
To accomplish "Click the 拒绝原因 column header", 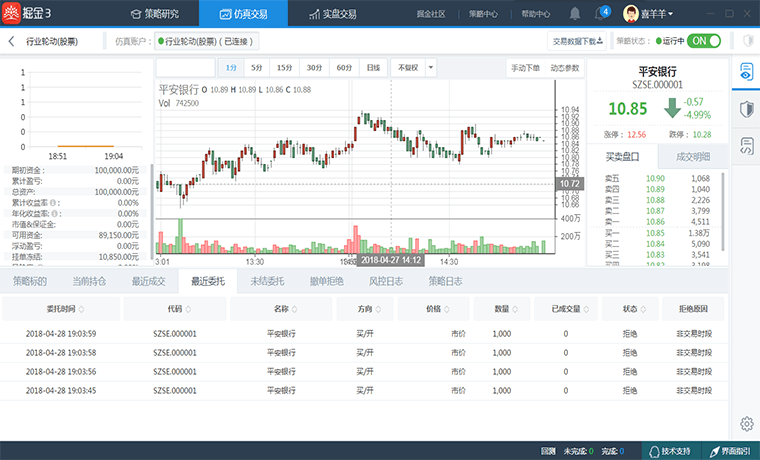I will tap(693, 309).
